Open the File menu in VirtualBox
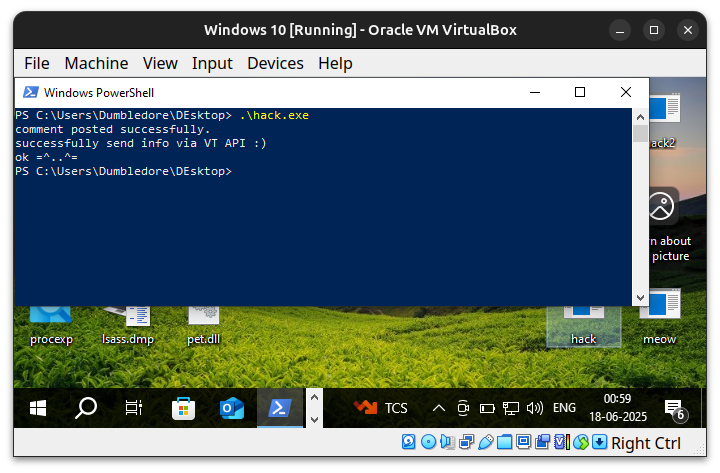The height and width of the screenshot is (473, 720). point(37,63)
